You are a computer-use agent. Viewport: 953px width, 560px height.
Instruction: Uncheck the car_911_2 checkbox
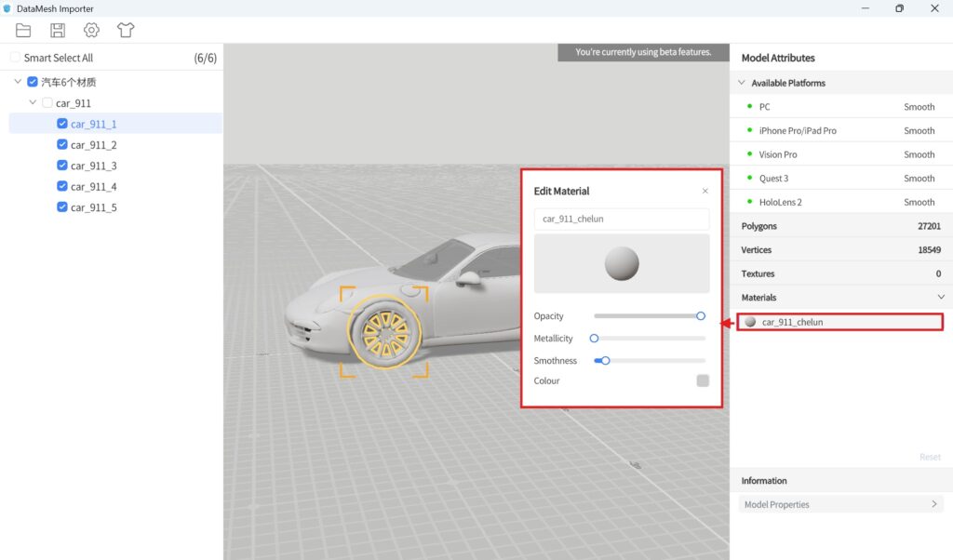pyautogui.click(x=61, y=144)
